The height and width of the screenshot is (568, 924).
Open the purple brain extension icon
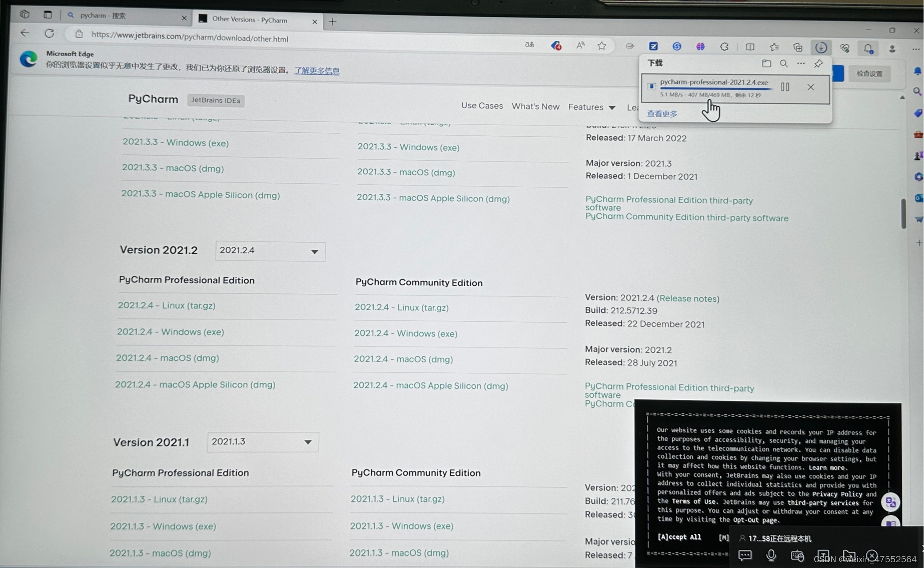(700, 47)
